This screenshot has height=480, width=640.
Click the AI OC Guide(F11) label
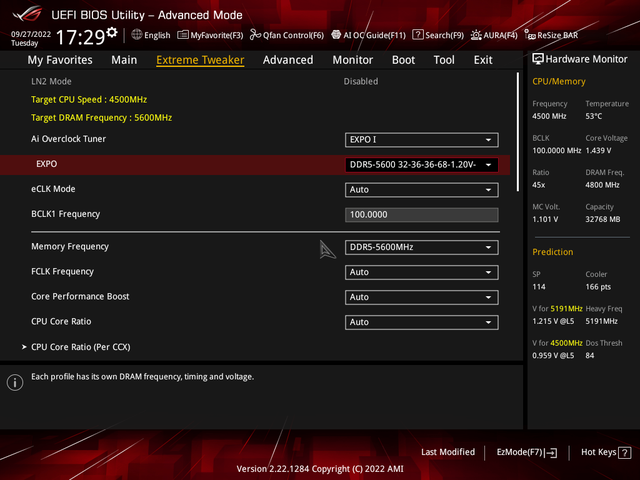coord(374,36)
